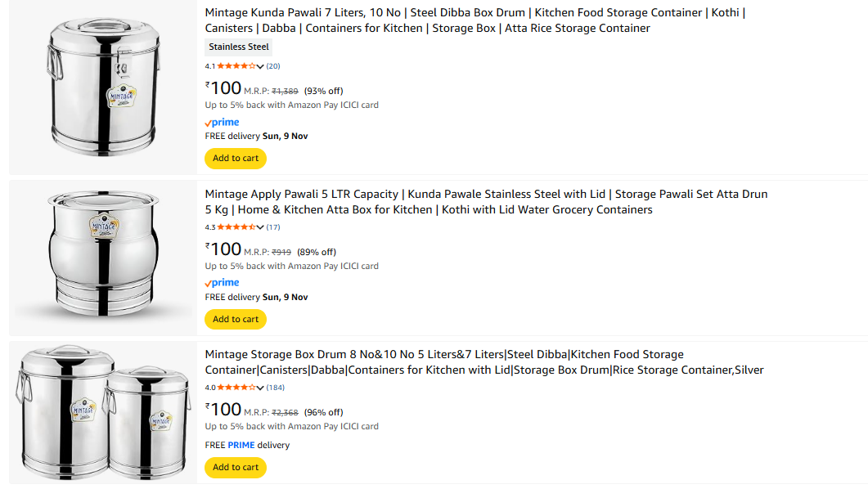Add the Apply Pawali 5 LTR to cart
Image resolution: width=868 pixels, height=489 pixels.
point(236,319)
